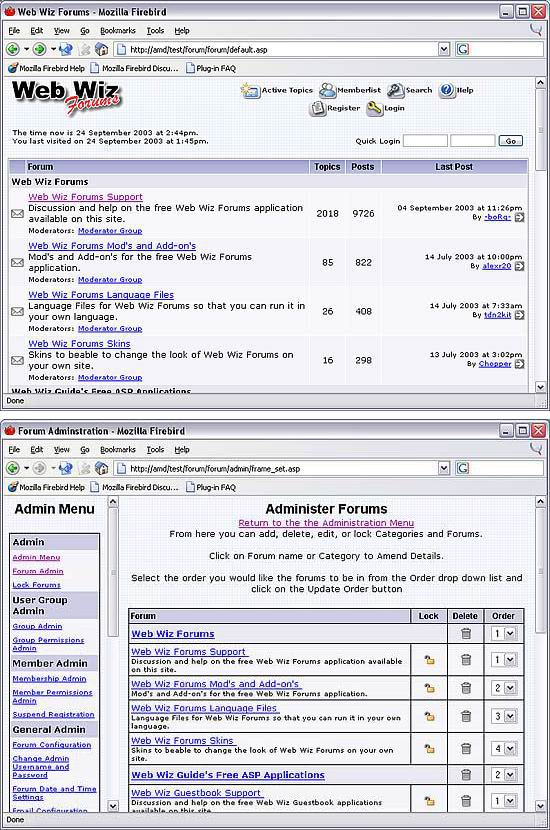Open Edit menu in Forum Administration window
550x830 pixels.
pyautogui.click(x=37, y=449)
